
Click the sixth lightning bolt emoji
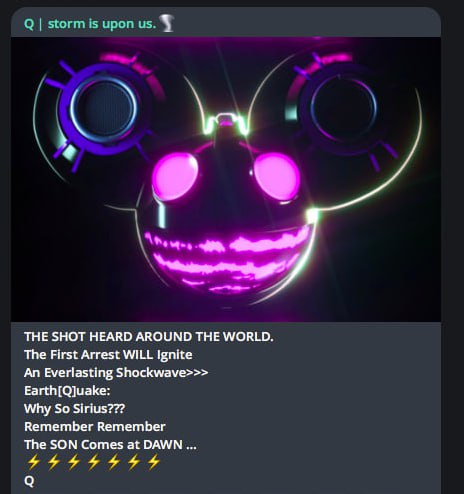coord(133,462)
